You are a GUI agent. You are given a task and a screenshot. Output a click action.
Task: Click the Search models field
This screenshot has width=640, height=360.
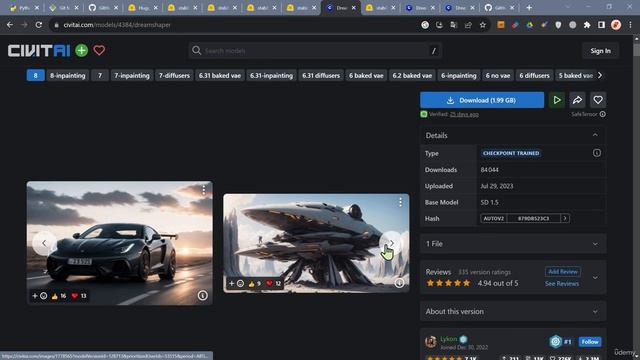tap(315, 51)
